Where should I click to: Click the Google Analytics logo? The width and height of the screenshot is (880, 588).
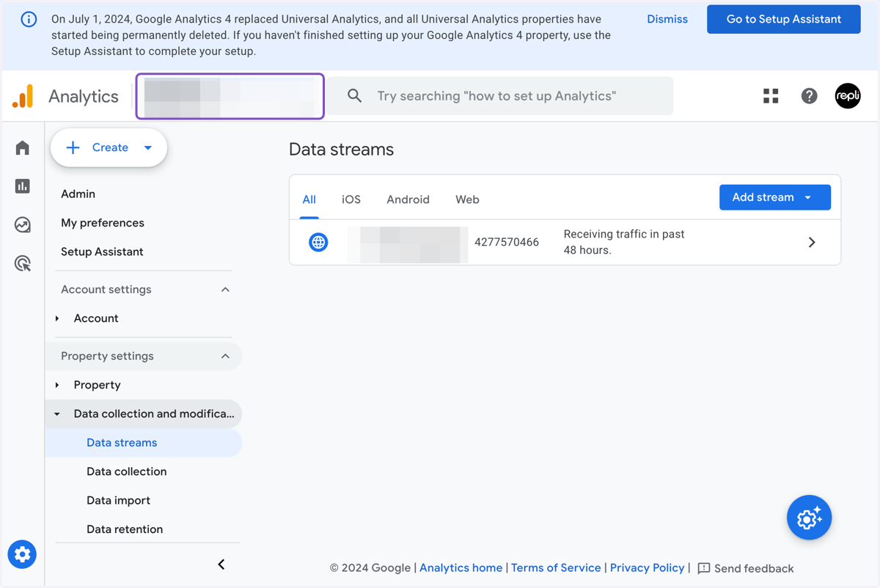coord(23,96)
